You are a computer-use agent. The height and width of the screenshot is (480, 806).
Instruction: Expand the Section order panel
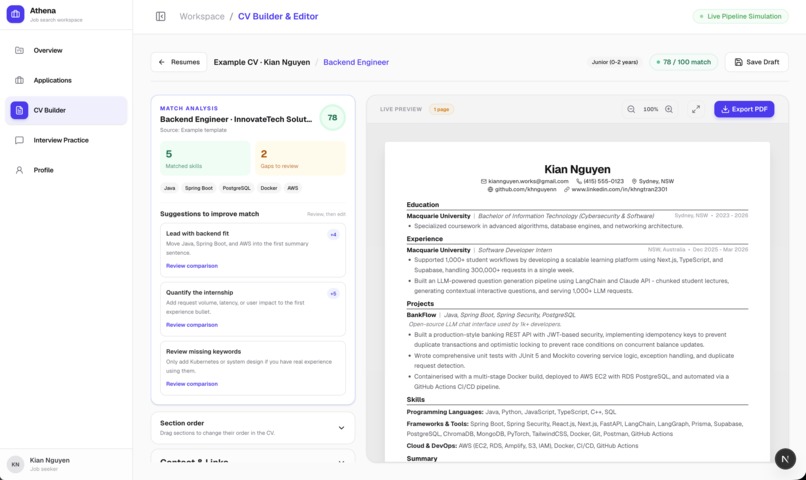click(x=253, y=428)
